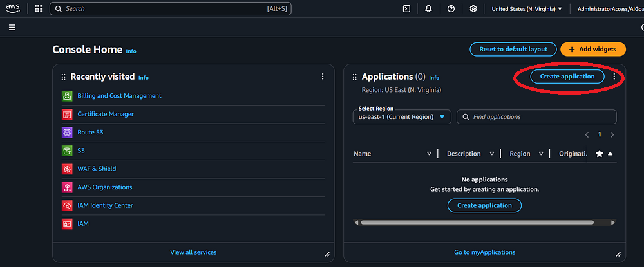
Task: Click the S3 service icon
Action: pyautogui.click(x=67, y=151)
